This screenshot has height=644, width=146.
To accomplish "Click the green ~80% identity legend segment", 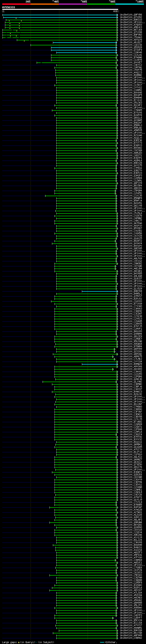I will tap(101, 4).
